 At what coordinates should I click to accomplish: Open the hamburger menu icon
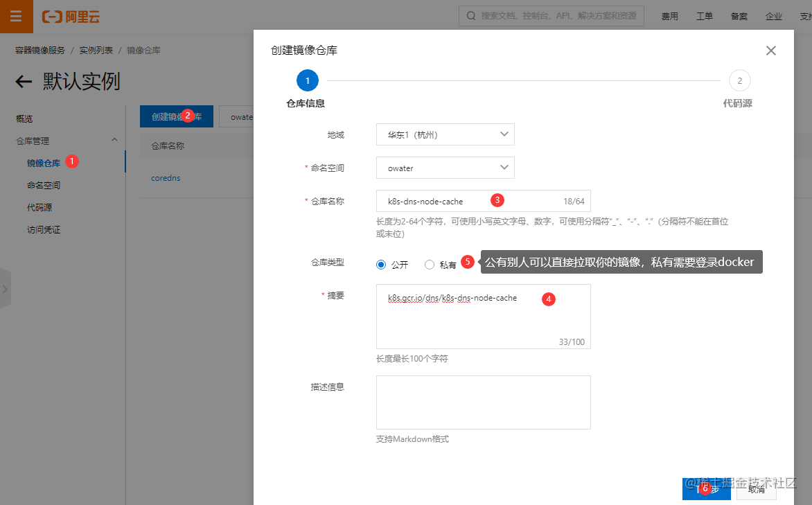[16, 16]
